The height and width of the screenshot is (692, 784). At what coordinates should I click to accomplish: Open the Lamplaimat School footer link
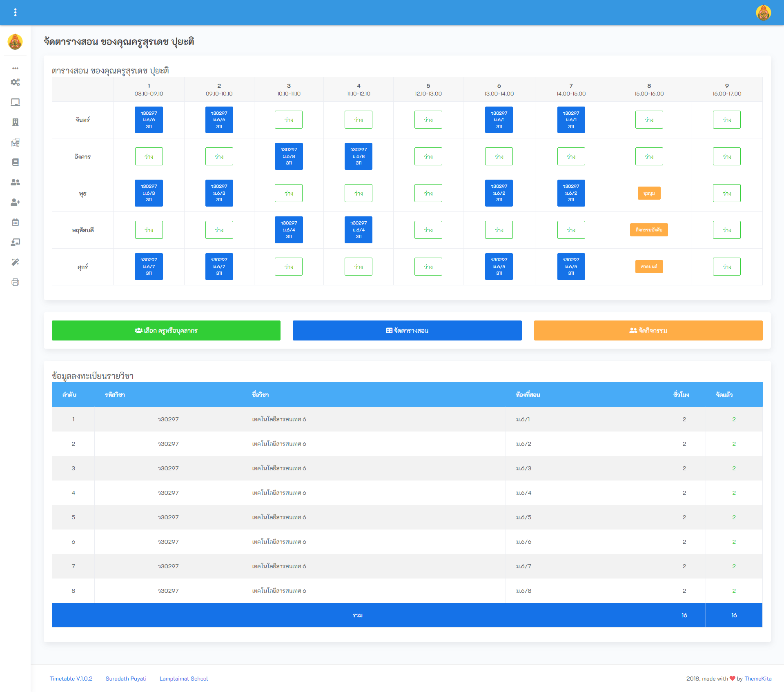point(183,679)
